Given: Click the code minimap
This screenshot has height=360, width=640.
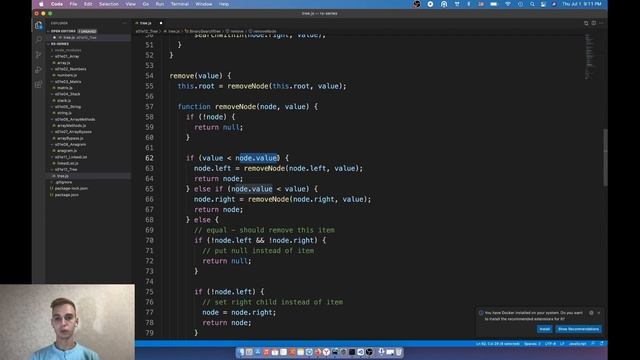Looking at the screenshot, I should (x=590, y=56).
